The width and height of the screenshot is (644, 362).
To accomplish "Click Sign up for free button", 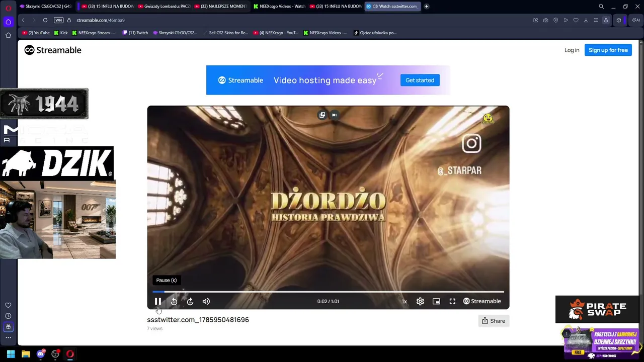I will coord(608,50).
